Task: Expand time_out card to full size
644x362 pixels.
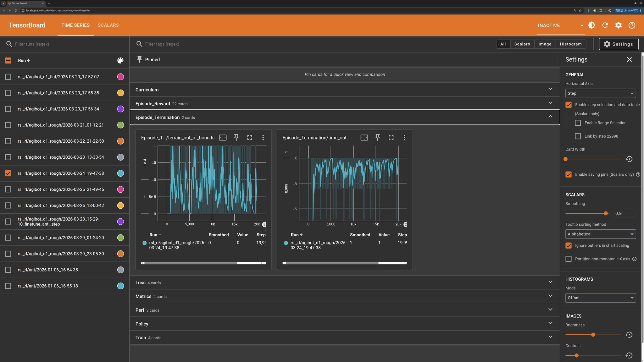Action: click(391, 138)
